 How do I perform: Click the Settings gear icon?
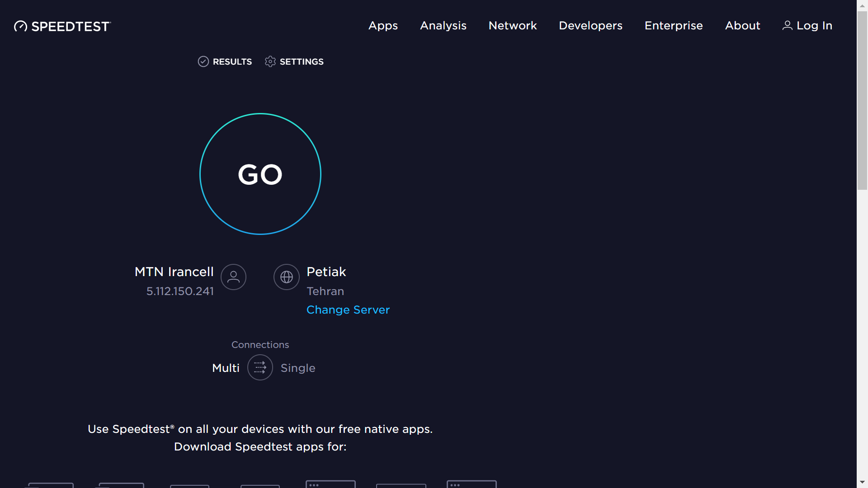270,61
